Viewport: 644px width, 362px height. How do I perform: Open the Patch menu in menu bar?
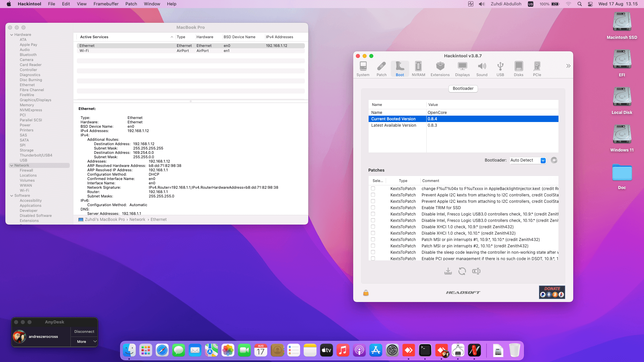point(131,4)
